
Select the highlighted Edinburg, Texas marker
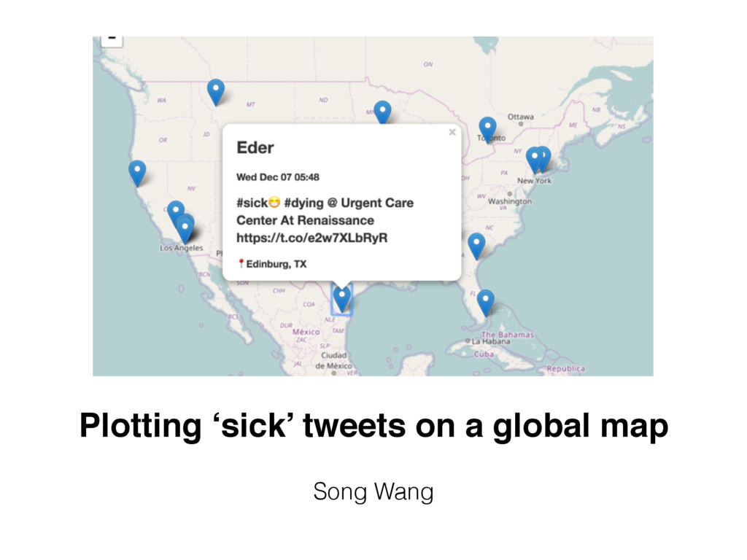(341, 299)
